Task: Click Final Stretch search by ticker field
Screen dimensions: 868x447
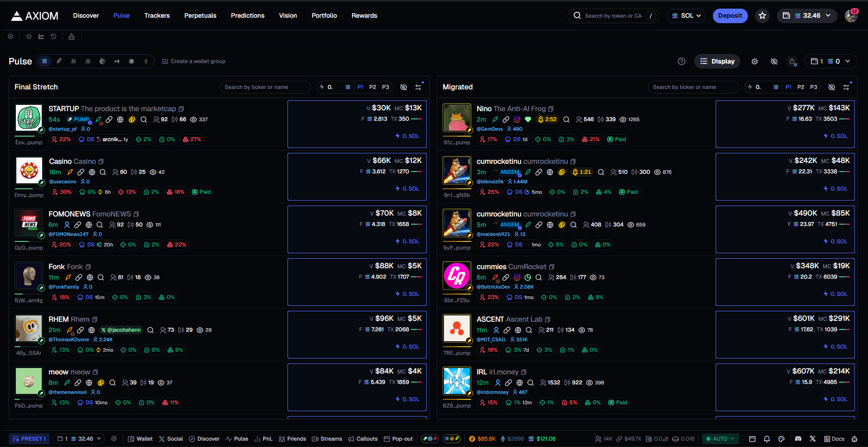Action: tap(265, 87)
